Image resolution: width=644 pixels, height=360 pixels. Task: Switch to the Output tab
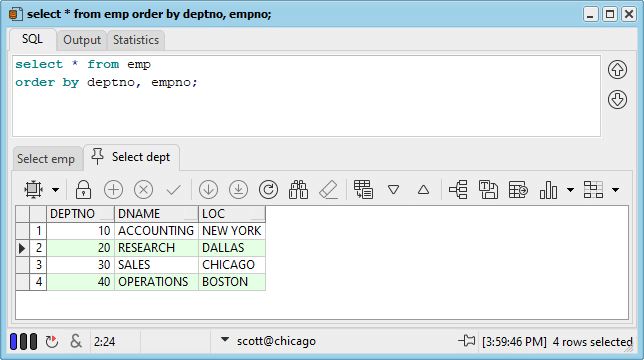tap(82, 40)
